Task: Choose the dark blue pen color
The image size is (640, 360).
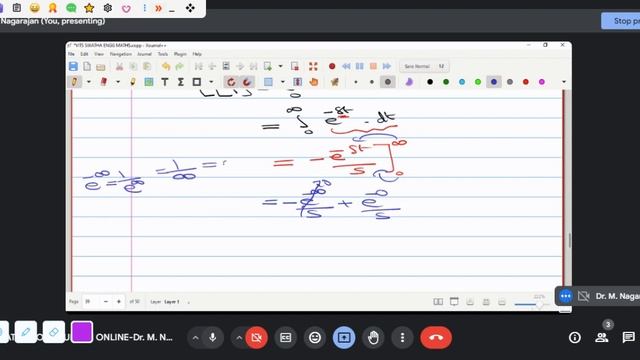Action: [494, 82]
